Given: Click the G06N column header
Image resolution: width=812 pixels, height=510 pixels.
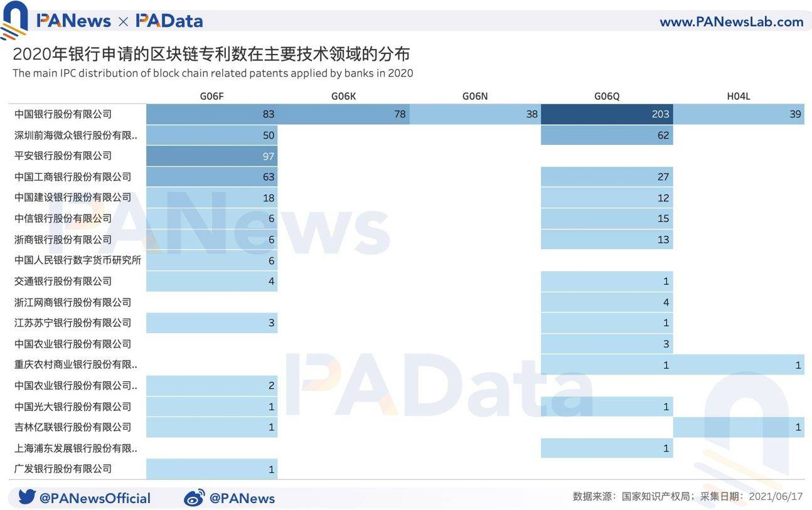Looking at the screenshot, I should pos(475,96).
